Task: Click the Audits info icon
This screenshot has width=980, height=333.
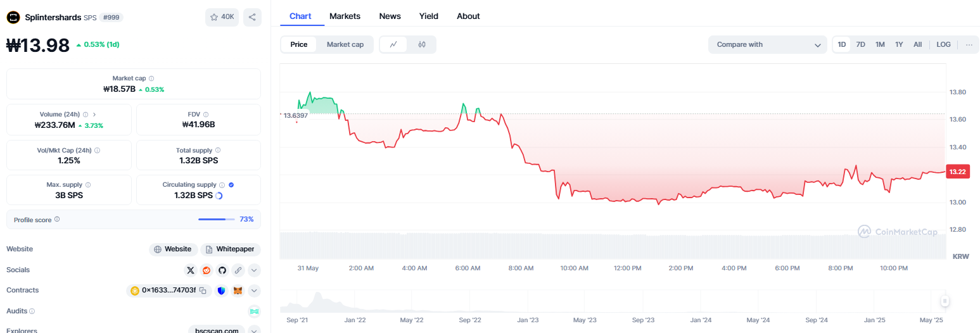Action: point(32,311)
